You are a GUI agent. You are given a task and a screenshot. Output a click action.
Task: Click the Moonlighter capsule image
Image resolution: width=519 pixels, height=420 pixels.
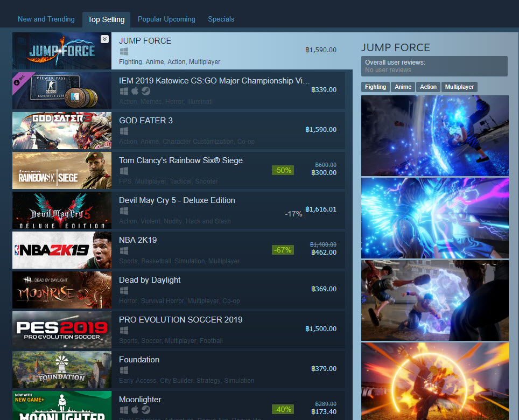point(62,405)
